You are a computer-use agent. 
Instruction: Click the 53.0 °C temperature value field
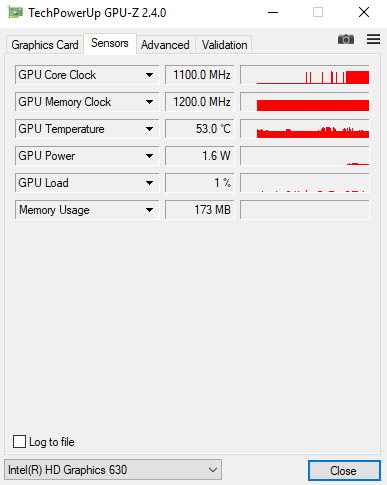coord(200,129)
